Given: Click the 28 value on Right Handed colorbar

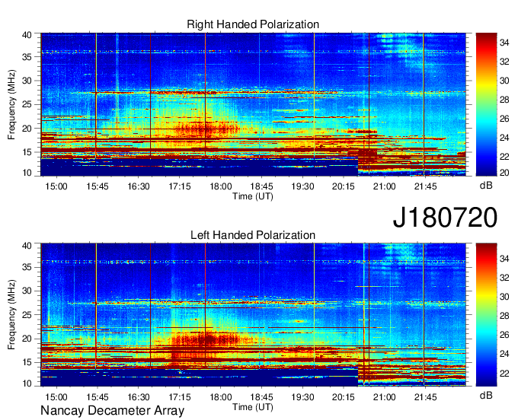Looking at the screenshot, I should (x=504, y=100).
